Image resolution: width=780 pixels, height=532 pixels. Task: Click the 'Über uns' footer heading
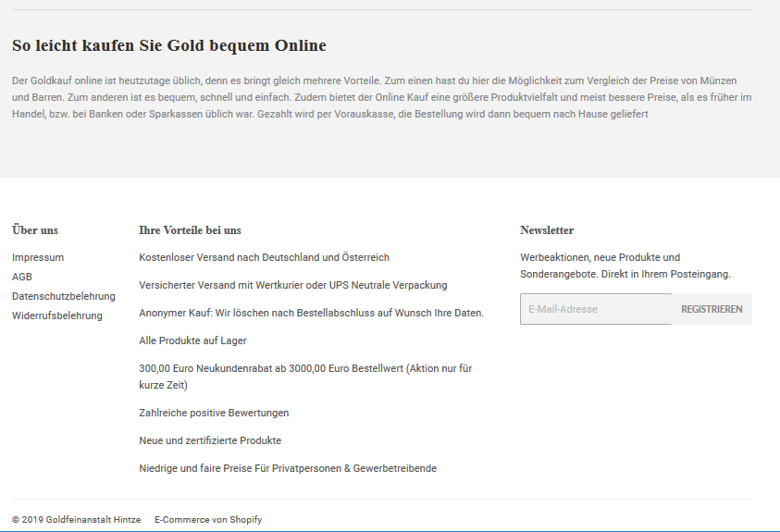pos(35,230)
